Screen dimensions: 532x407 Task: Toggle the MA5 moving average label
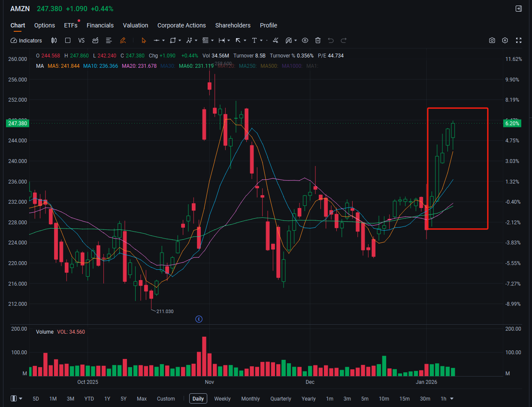pos(63,66)
